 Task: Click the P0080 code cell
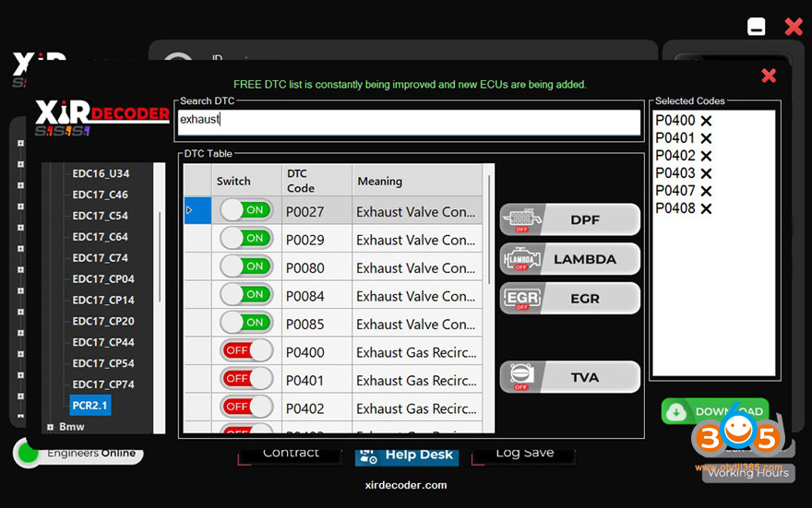coord(316,268)
